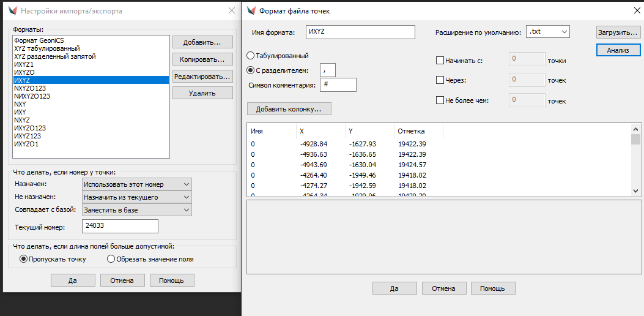Confirm with Да in Формат файла точек dialog
Viewport: 644px width, 316px height.
[x=394, y=288]
